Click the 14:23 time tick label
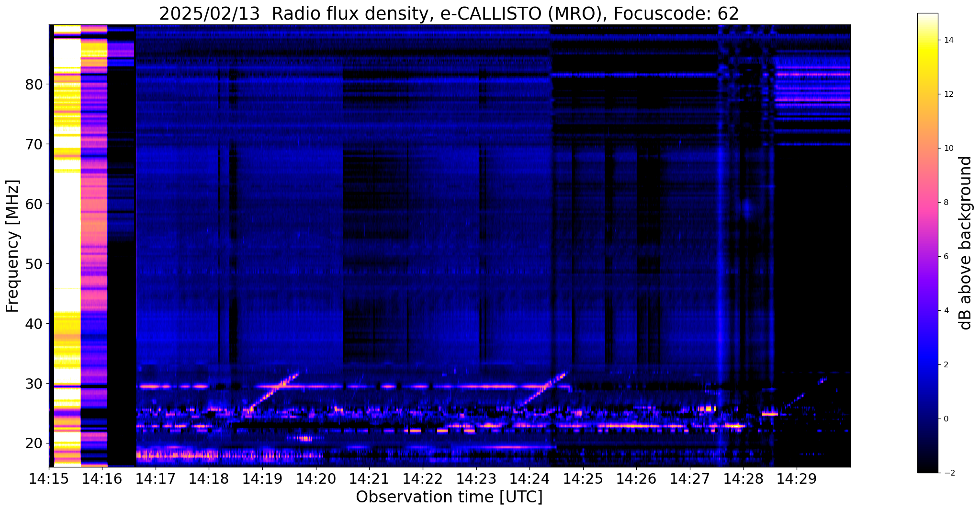Viewport: 980px width, 511px height. [476, 479]
